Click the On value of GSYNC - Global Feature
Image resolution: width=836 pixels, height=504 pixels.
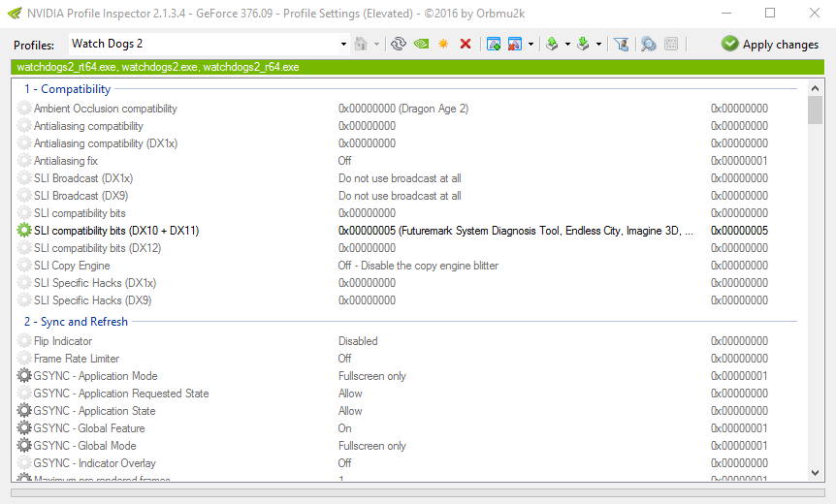click(x=344, y=427)
